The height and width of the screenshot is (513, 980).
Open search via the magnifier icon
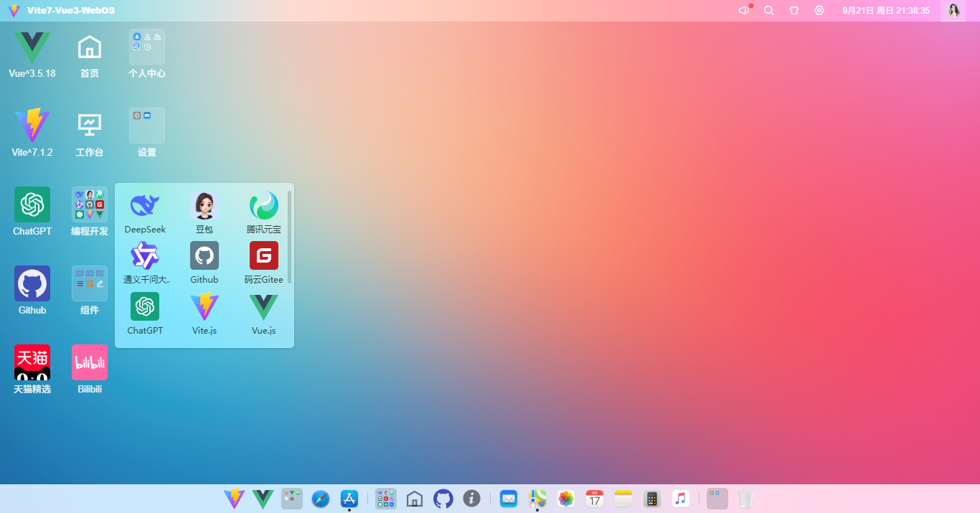pyautogui.click(x=769, y=11)
